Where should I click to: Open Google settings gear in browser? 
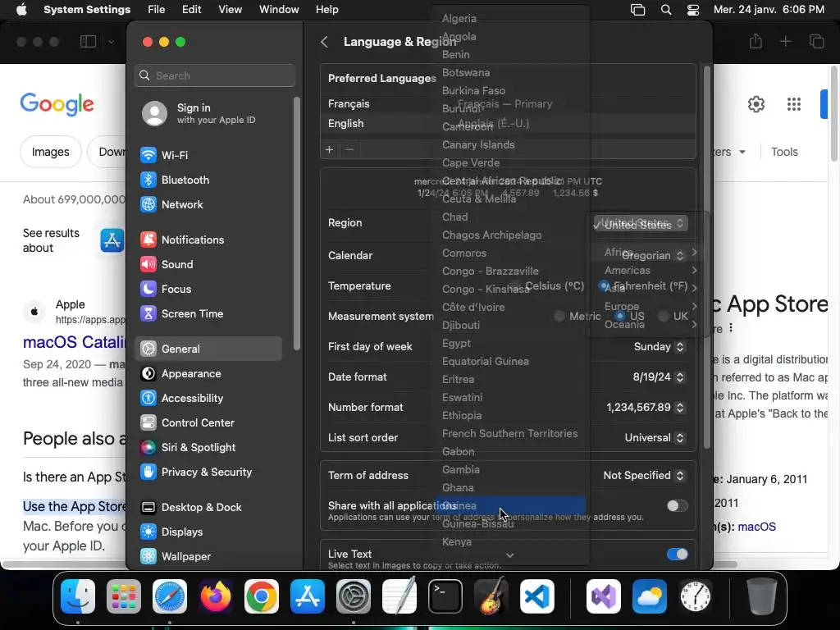click(x=756, y=104)
